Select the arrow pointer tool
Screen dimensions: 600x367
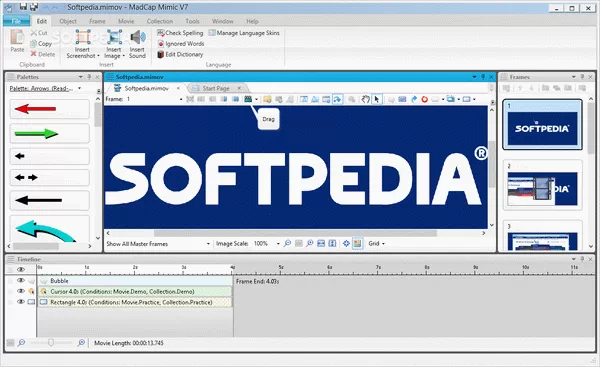377,99
